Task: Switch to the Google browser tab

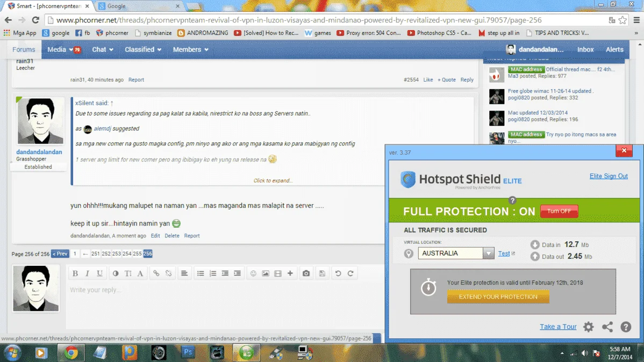Action: (x=140, y=6)
